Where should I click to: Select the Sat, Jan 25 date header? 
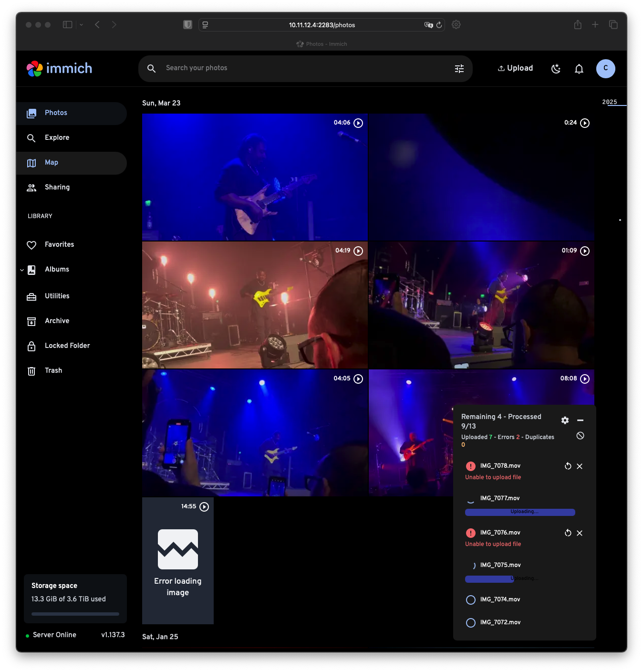point(160,637)
